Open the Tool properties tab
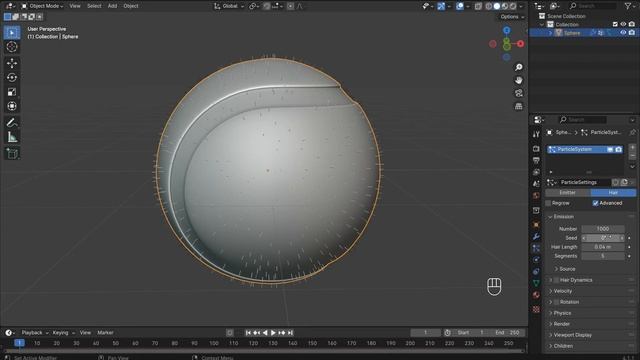 (x=536, y=134)
